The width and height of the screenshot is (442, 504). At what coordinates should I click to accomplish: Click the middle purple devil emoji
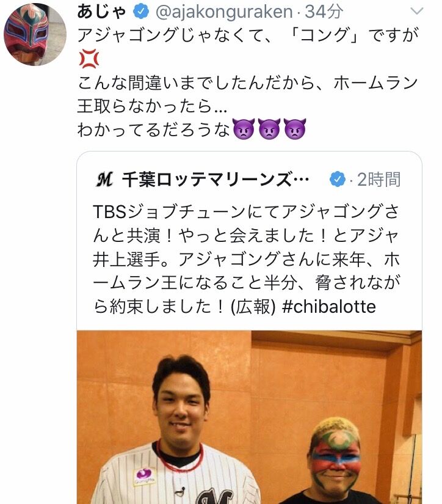coord(269,129)
